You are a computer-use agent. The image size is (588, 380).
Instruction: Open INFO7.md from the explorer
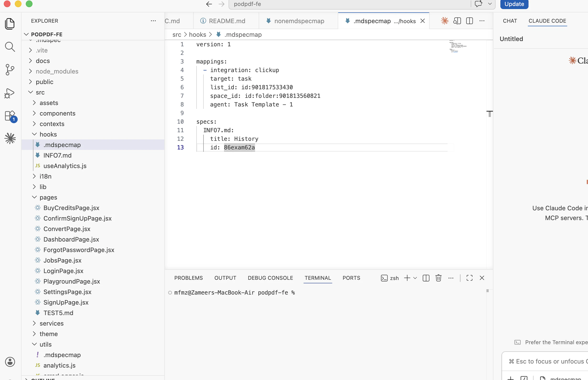pos(57,155)
